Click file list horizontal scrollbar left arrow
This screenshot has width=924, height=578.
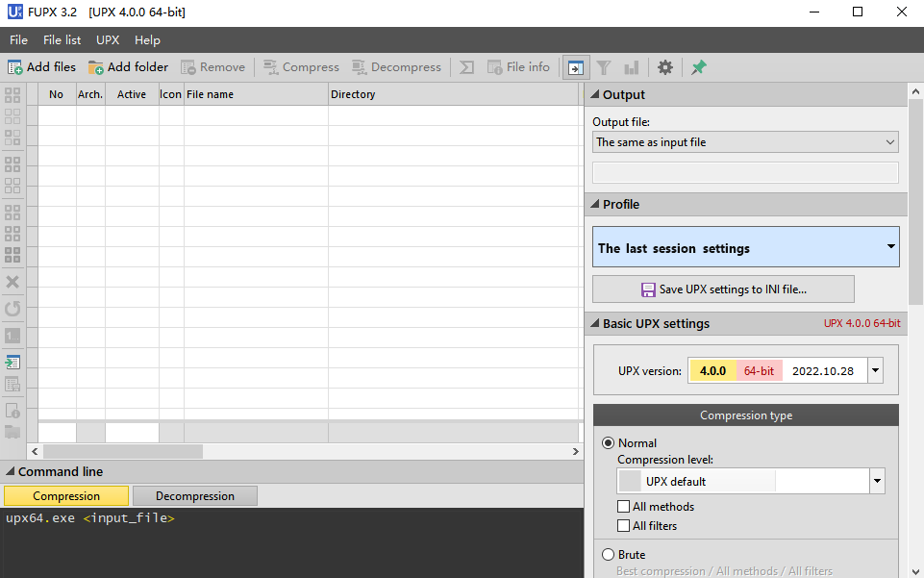click(35, 451)
